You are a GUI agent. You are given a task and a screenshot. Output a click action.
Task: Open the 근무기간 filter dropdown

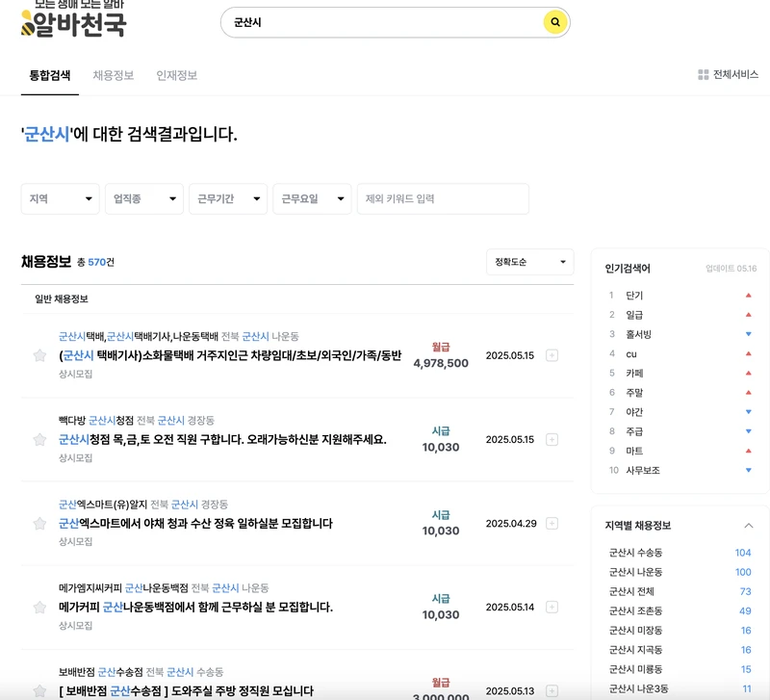point(228,199)
